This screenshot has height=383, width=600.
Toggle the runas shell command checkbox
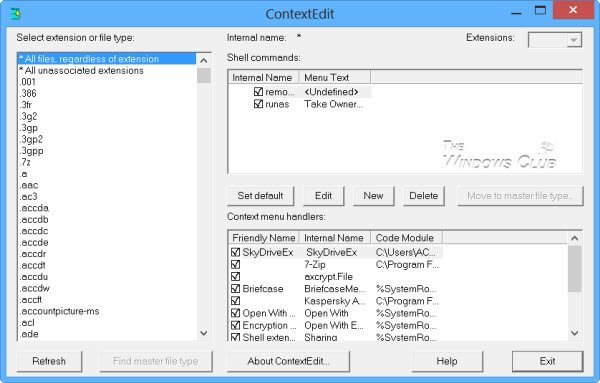coord(258,104)
